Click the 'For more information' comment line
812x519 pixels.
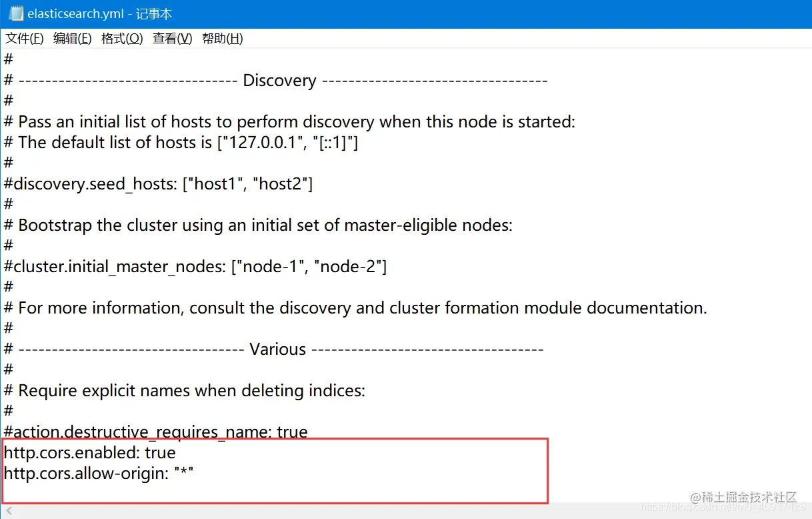tap(355, 308)
